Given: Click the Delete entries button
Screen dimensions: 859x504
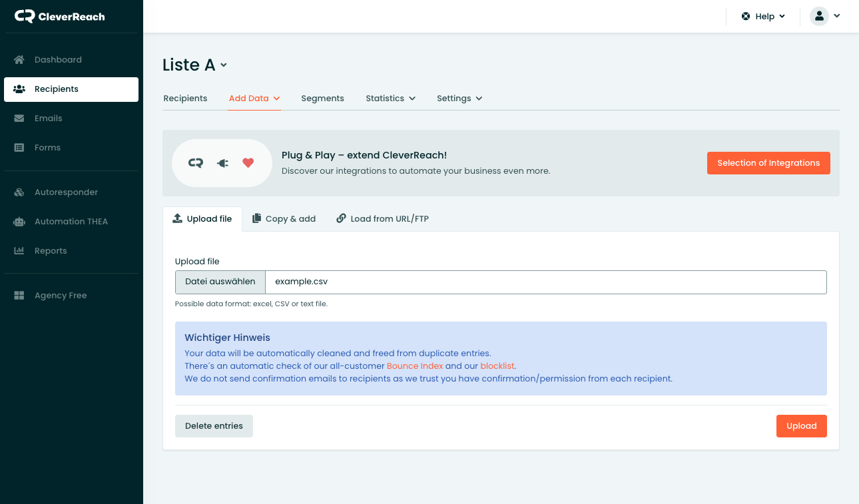Looking at the screenshot, I should tap(214, 425).
